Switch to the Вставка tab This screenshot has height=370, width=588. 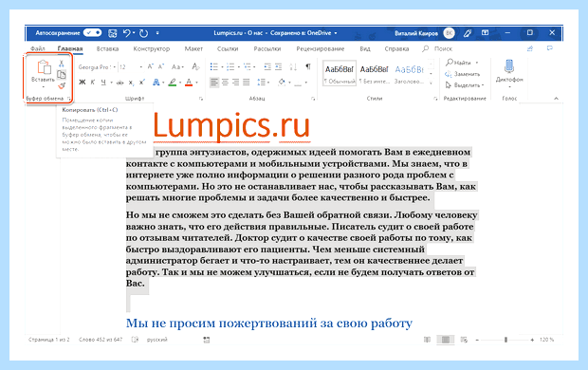coord(107,48)
